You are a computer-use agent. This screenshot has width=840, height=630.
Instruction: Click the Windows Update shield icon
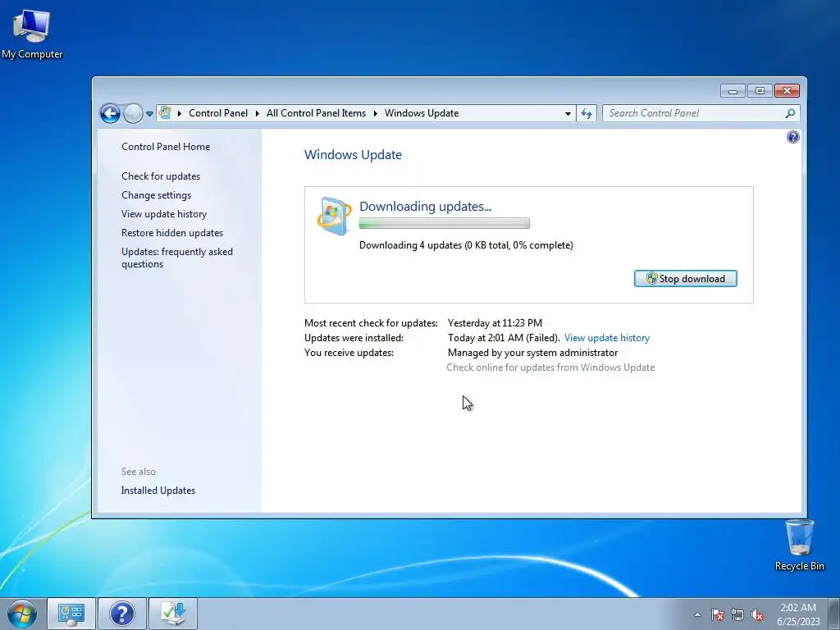[334, 217]
